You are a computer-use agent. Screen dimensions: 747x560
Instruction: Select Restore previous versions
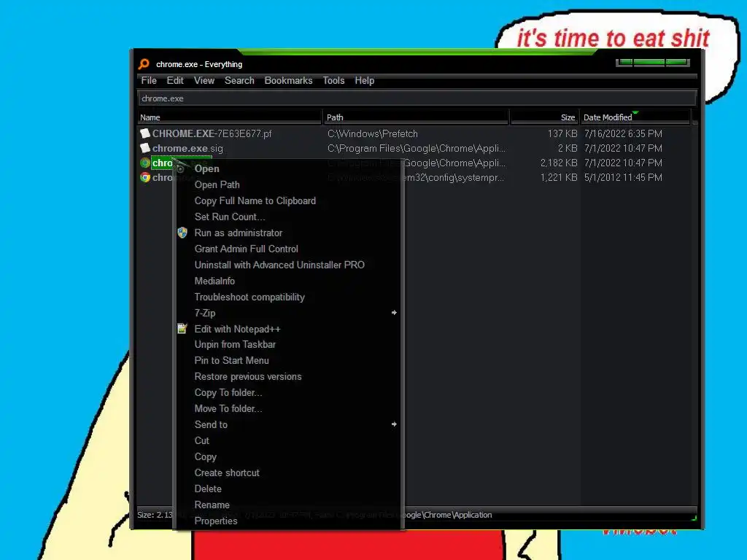[x=248, y=377]
